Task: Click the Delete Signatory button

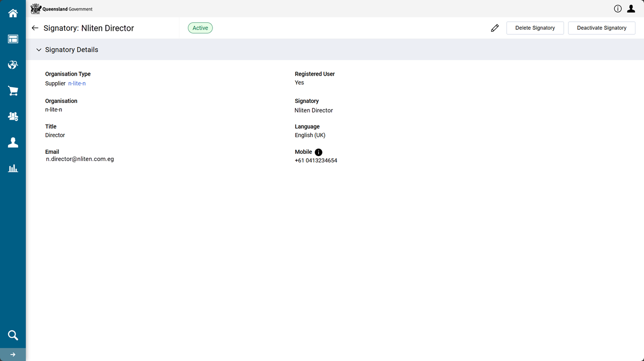Action: click(x=535, y=28)
